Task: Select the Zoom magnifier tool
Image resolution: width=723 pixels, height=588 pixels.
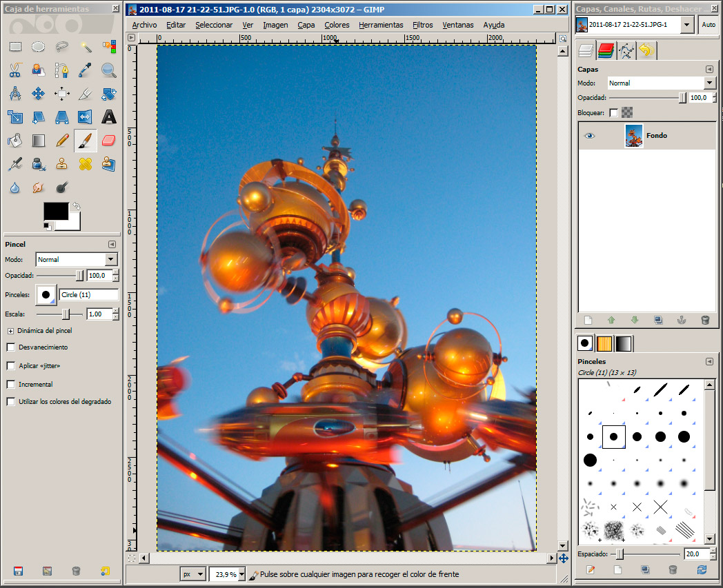Action: point(109,70)
